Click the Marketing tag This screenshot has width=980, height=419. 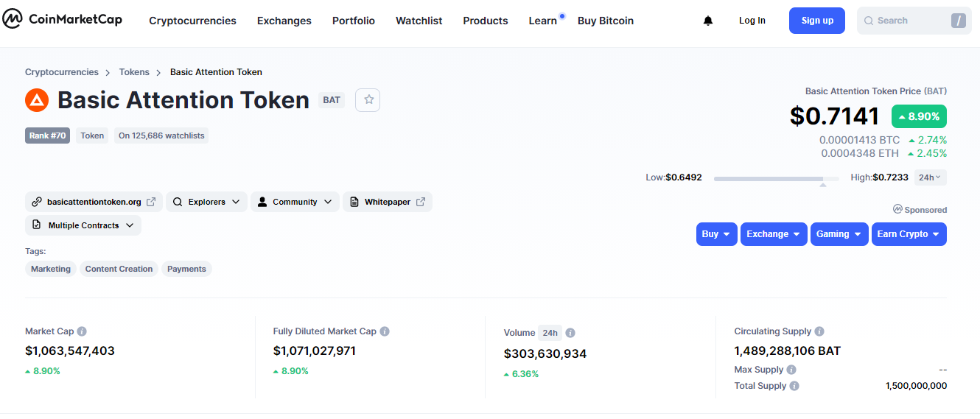click(x=51, y=269)
